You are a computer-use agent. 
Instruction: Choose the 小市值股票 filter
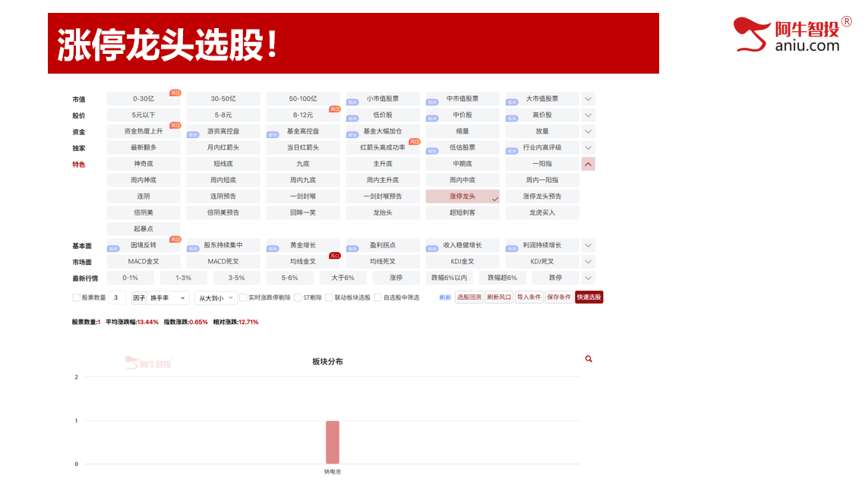pyautogui.click(x=383, y=99)
